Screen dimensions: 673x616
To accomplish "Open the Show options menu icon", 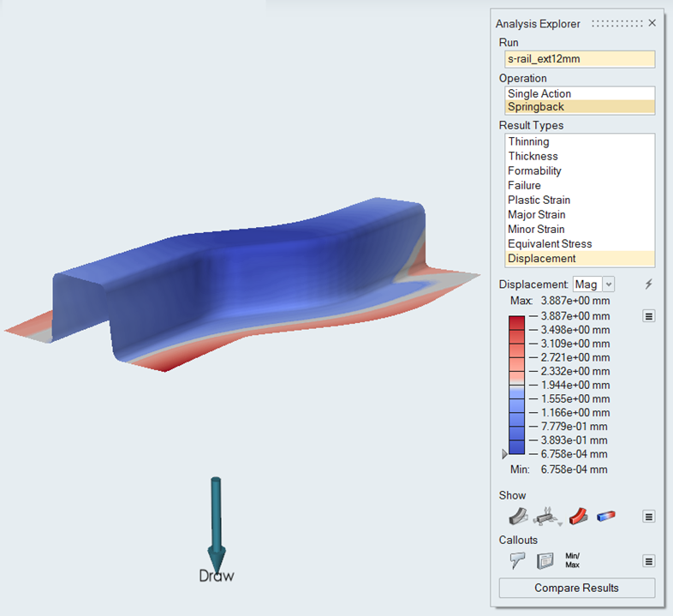I will click(x=649, y=517).
